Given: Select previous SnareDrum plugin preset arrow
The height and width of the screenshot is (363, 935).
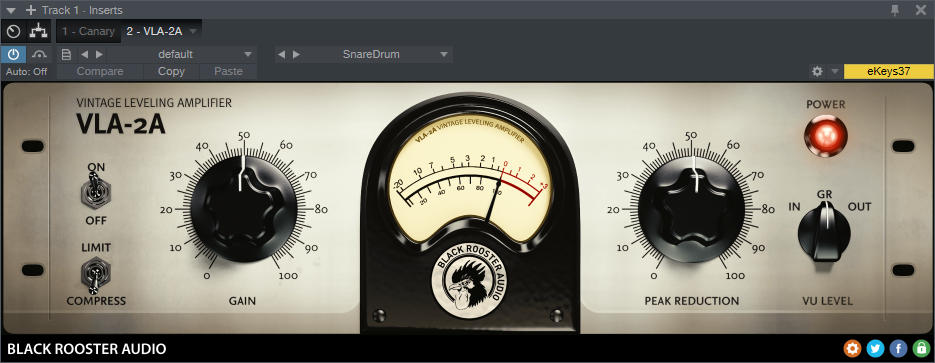Looking at the screenshot, I should (x=281, y=54).
